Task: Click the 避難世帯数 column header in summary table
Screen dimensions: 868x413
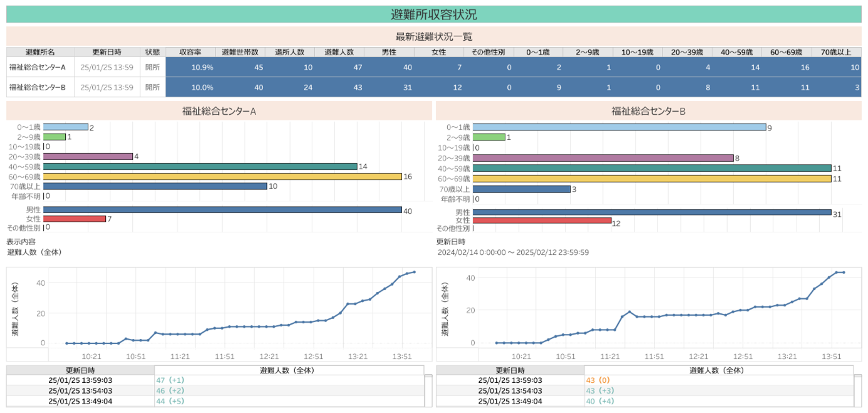Action: click(x=240, y=52)
